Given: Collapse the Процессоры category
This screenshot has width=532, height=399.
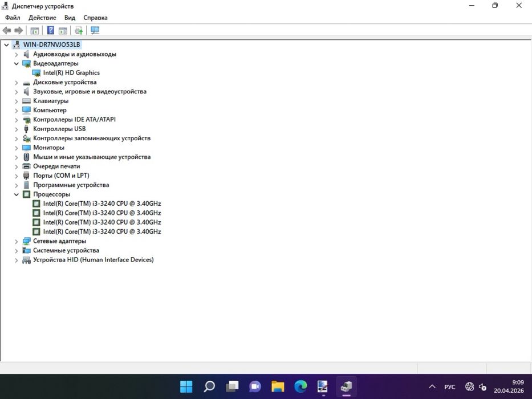Looking at the screenshot, I should (x=17, y=194).
